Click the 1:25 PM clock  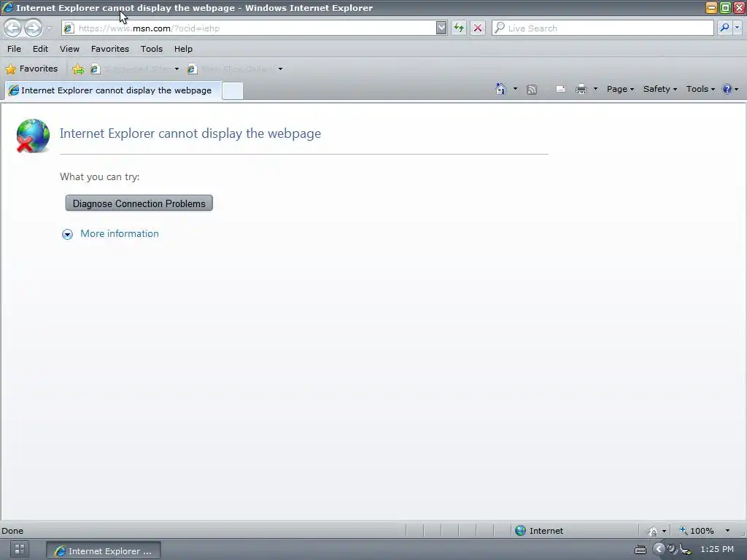(x=716, y=549)
